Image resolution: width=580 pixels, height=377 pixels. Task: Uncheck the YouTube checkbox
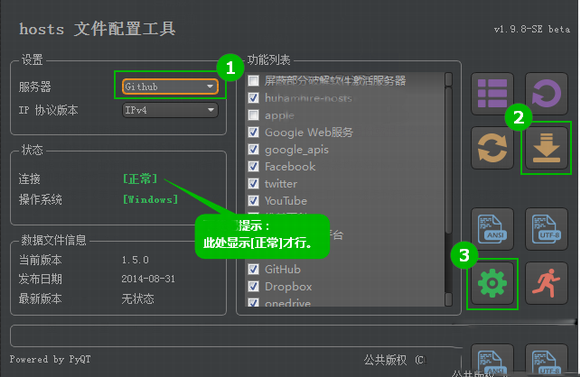[253, 201]
